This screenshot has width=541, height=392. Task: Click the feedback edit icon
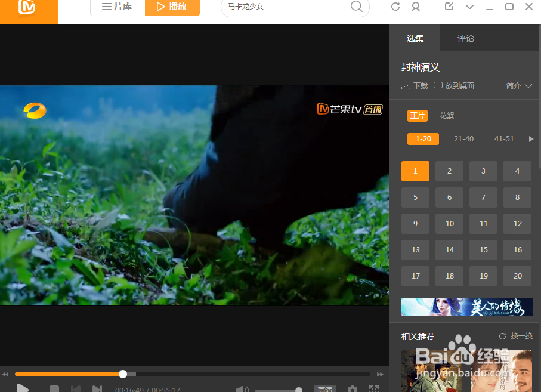[449, 6]
